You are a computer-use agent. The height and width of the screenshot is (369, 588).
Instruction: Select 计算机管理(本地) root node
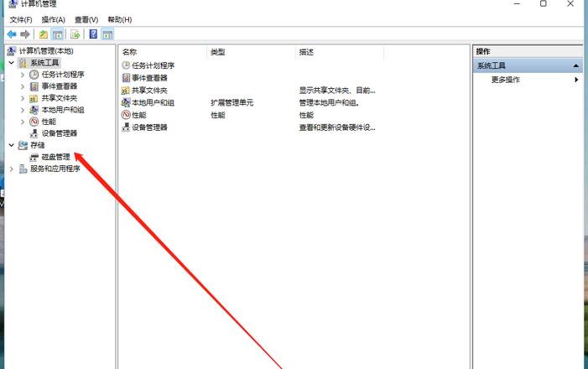[46, 51]
